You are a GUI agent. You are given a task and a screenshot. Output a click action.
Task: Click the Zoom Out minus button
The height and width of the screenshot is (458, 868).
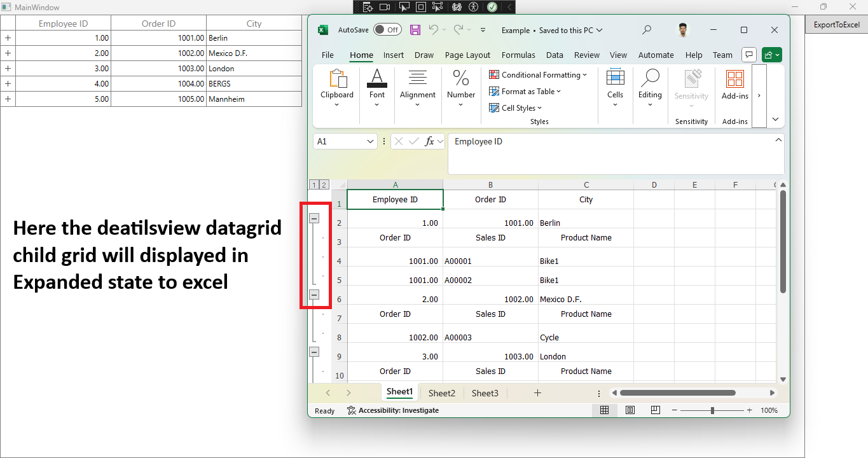coord(675,410)
